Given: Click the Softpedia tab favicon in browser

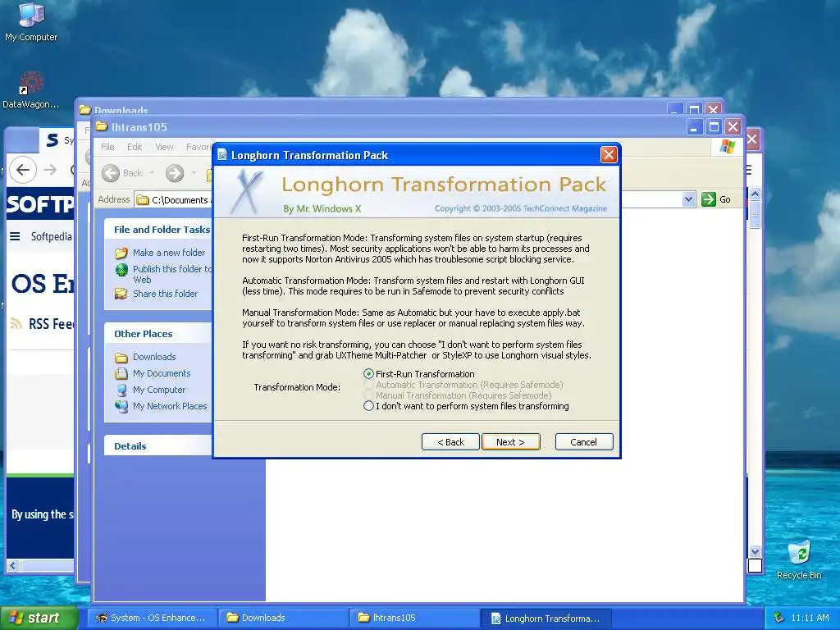Looking at the screenshot, I should tap(52, 140).
